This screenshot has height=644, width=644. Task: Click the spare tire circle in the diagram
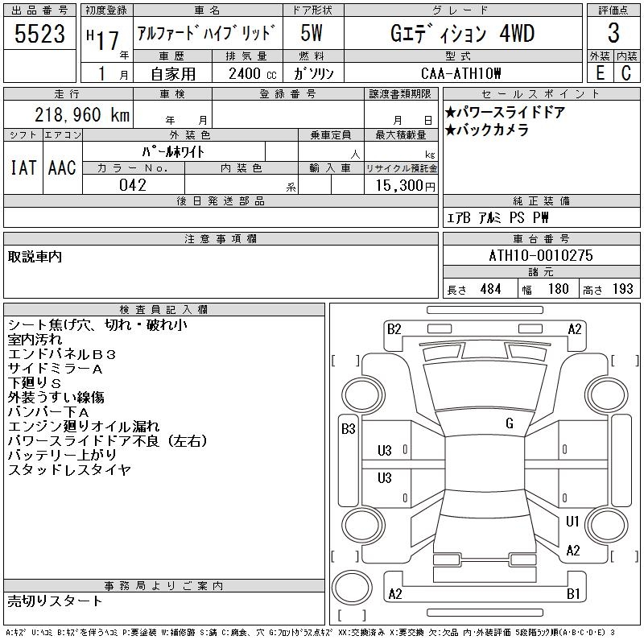[x=352, y=588]
